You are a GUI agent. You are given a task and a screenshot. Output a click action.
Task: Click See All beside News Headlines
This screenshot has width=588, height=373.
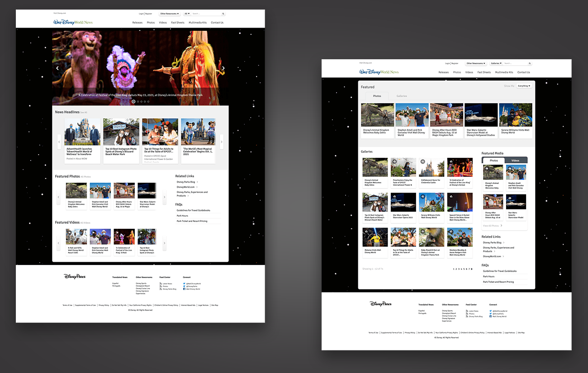(x=84, y=113)
